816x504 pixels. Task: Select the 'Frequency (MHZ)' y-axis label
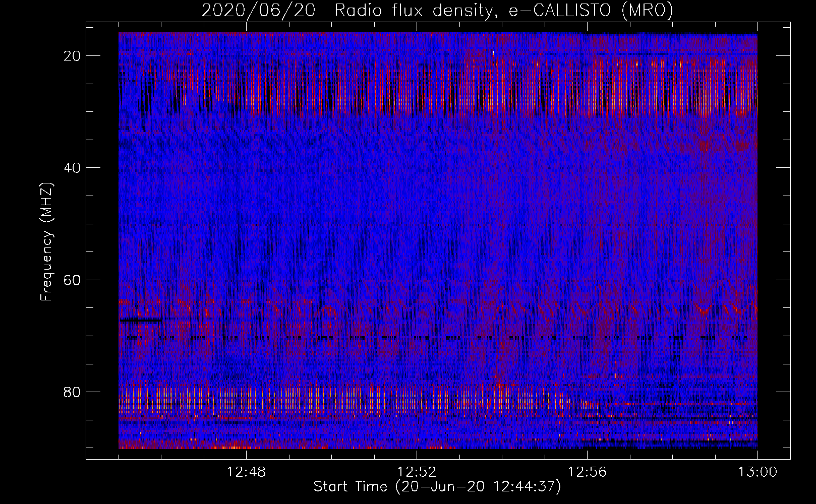pos(46,242)
